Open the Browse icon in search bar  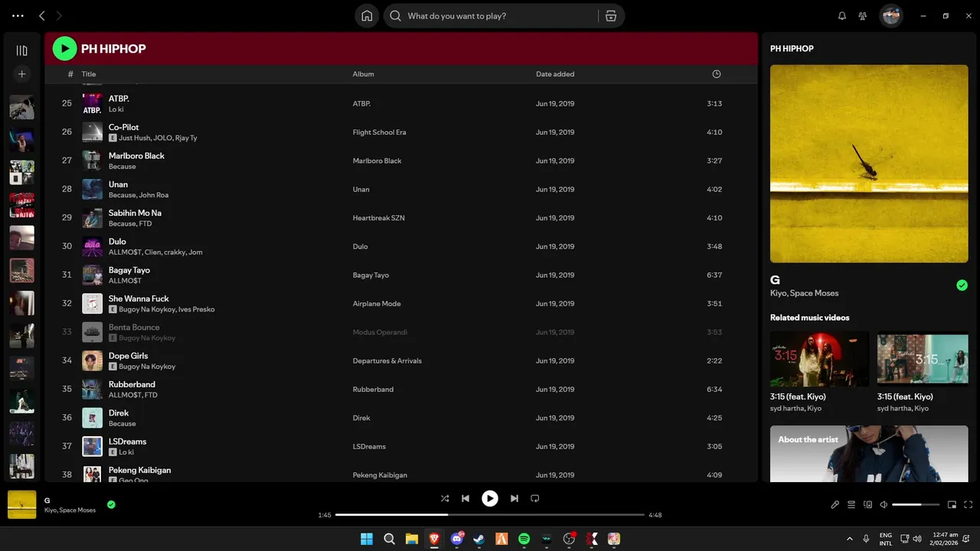click(610, 16)
